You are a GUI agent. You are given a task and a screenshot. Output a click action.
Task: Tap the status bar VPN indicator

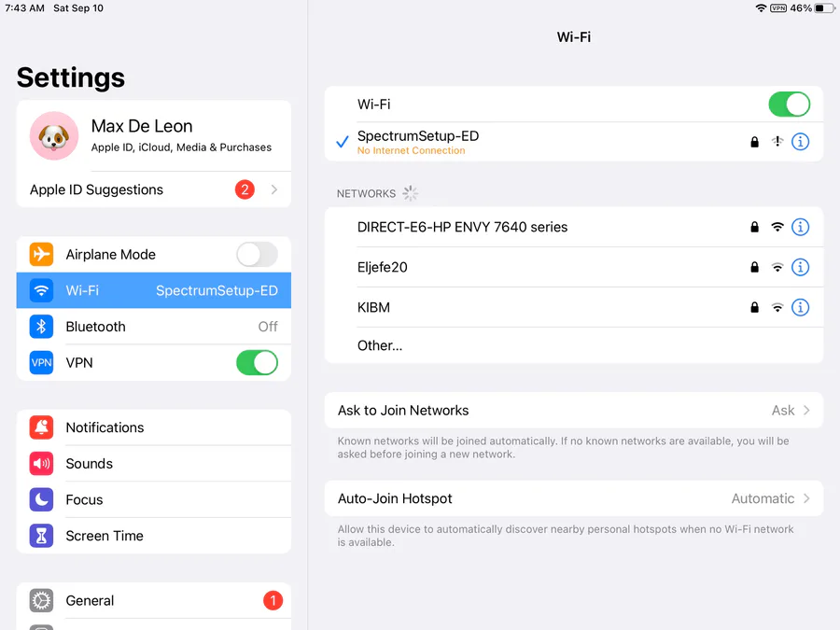tap(778, 8)
